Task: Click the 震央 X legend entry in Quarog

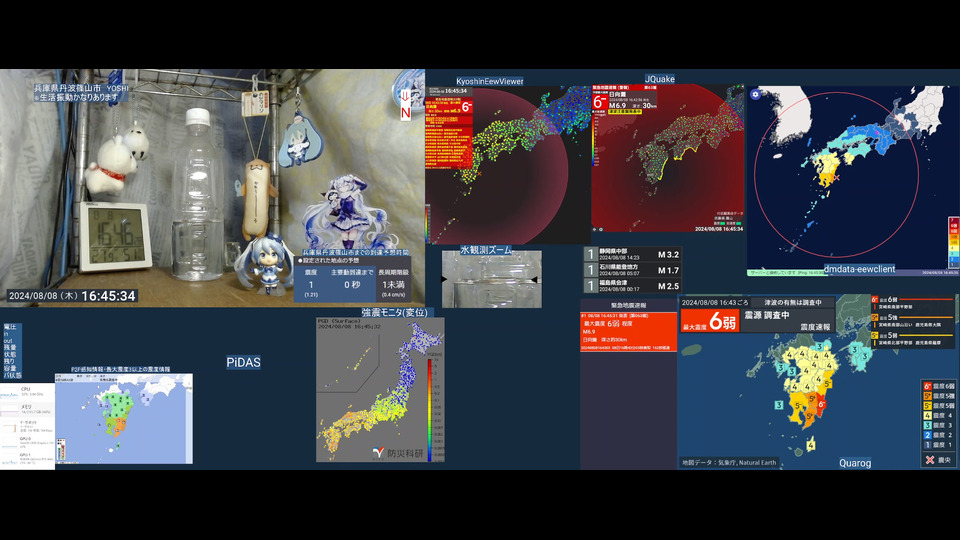Action: [x=938, y=459]
